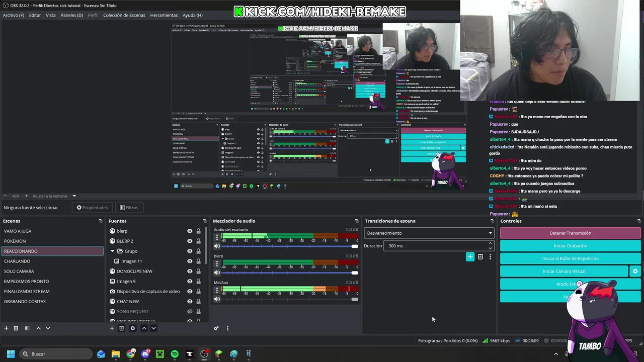
Task: Toggle lock on Imagen 9 source
Action: point(198,282)
